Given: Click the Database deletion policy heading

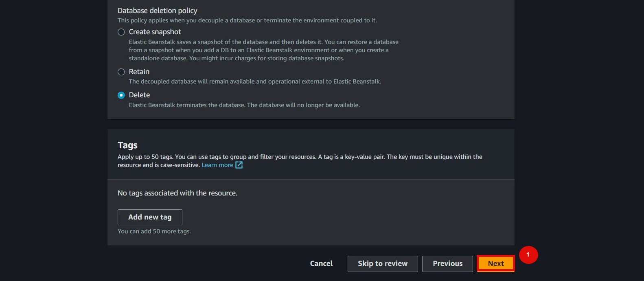Looking at the screenshot, I should pyautogui.click(x=158, y=11).
